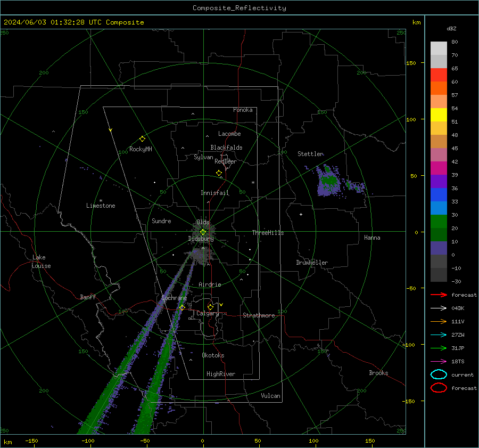Viewport: 479px width, 448px height.
Task: Pick the light gray 80 dBZ swatch
Action: 439,48
